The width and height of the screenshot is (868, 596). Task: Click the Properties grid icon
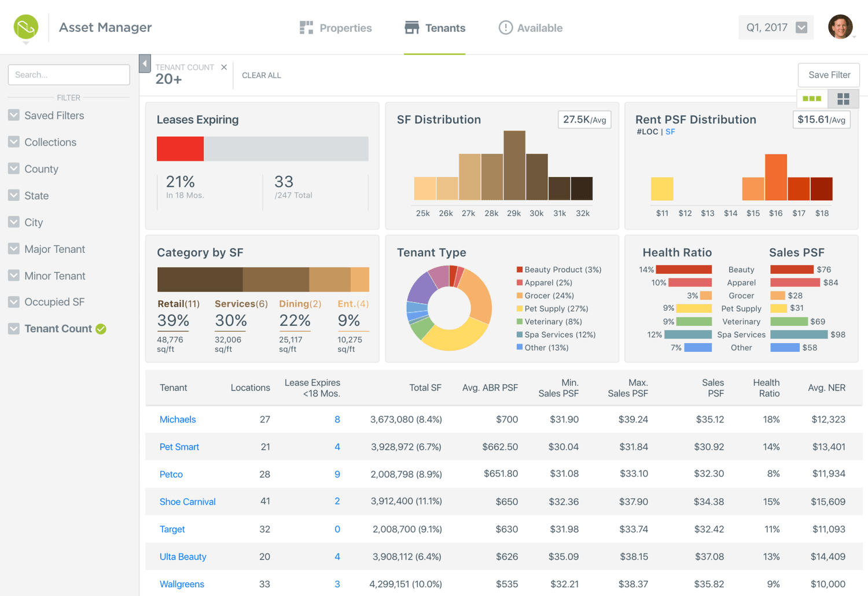(306, 28)
